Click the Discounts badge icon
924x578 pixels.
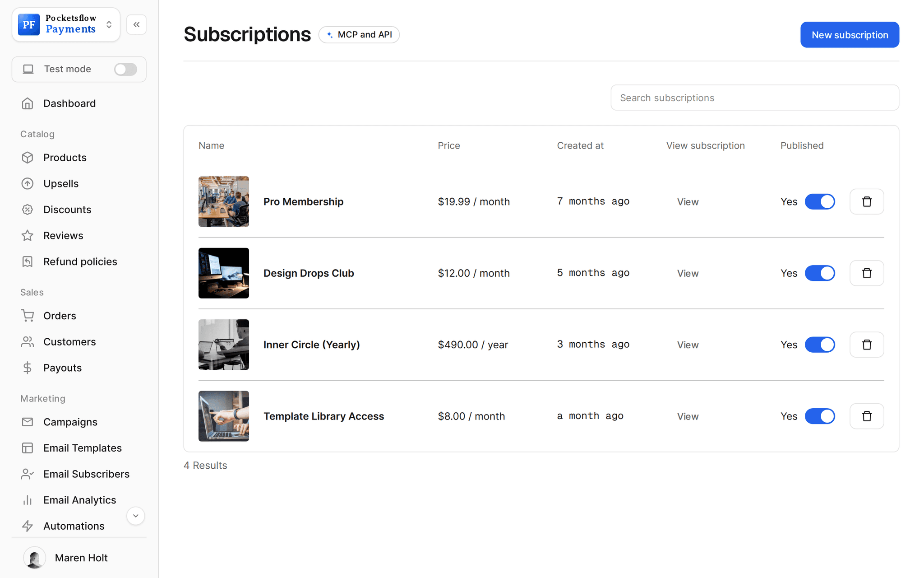(28, 210)
